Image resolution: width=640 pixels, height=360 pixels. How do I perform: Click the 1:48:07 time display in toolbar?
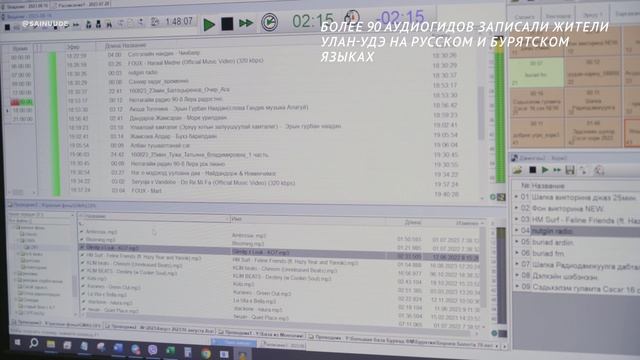179,21
